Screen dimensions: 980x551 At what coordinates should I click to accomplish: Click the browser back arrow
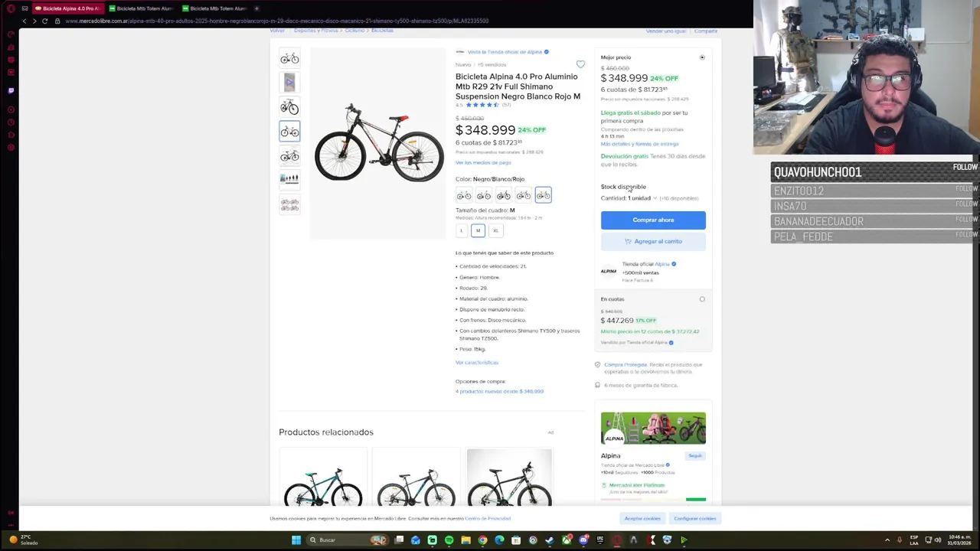(24, 21)
